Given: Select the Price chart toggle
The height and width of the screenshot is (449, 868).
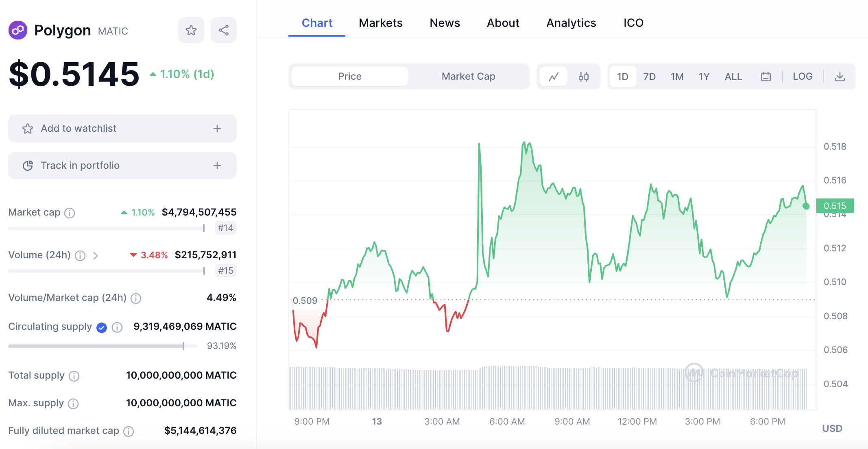Looking at the screenshot, I should pyautogui.click(x=349, y=76).
